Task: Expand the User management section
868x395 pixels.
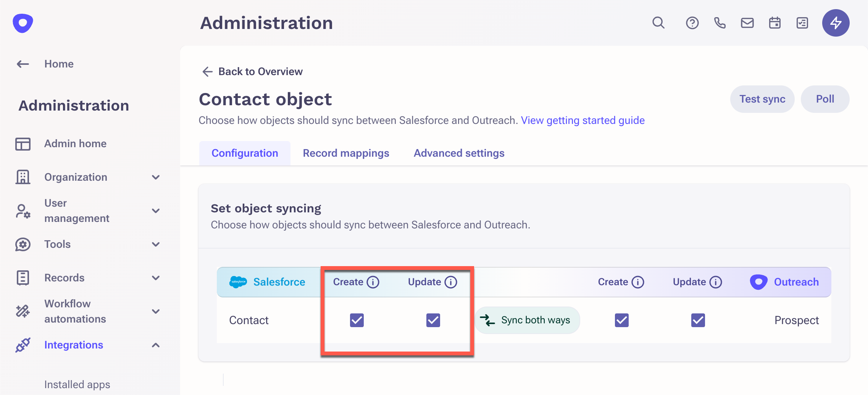Action: point(156,211)
